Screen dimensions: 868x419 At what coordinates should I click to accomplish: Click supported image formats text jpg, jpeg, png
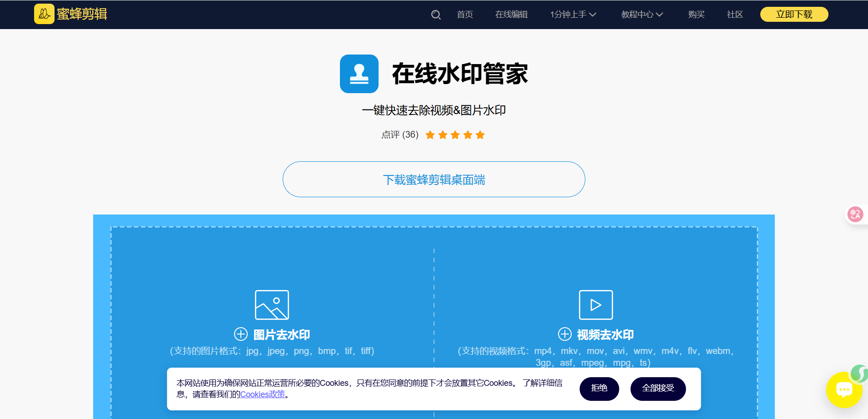point(272,351)
